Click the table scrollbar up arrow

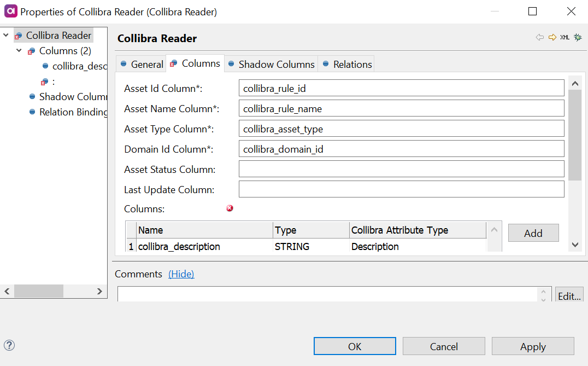493,229
